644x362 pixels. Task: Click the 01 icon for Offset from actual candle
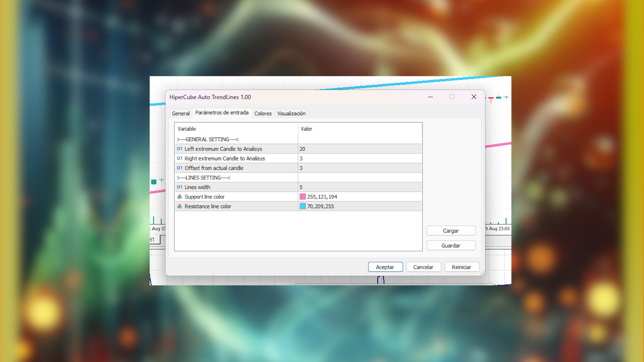[180, 168]
